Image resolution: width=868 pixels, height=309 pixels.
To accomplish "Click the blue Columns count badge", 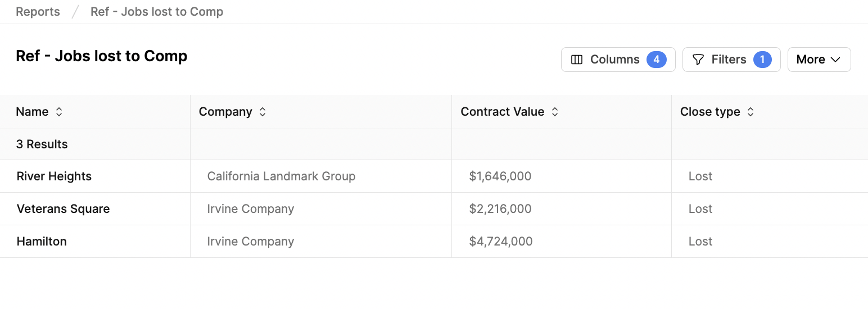I will coord(656,60).
